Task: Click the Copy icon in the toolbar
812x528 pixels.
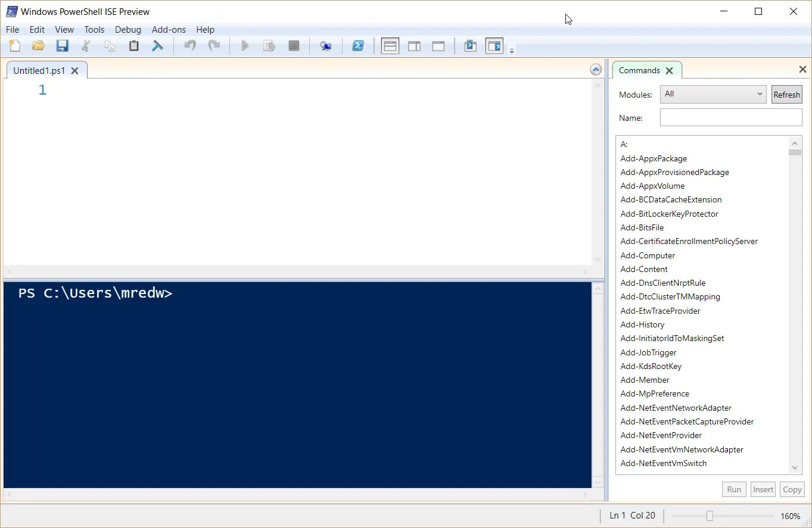Action: pos(110,46)
